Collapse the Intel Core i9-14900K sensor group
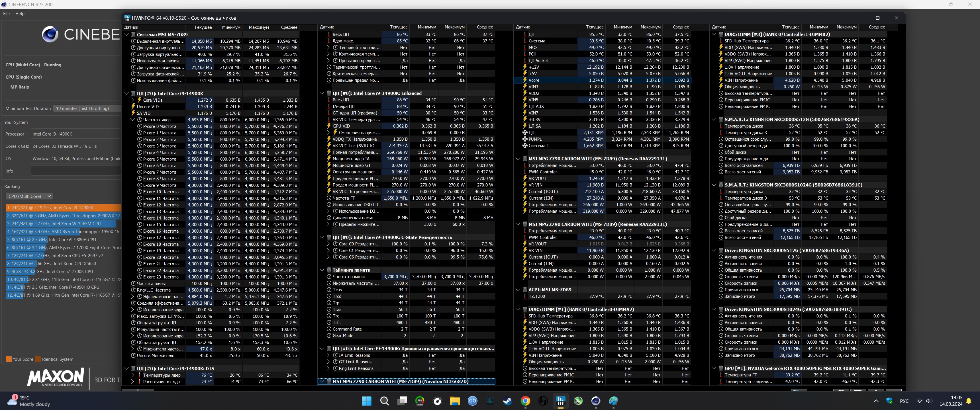This screenshot has width=980, height=410. (x=126, y=94)
